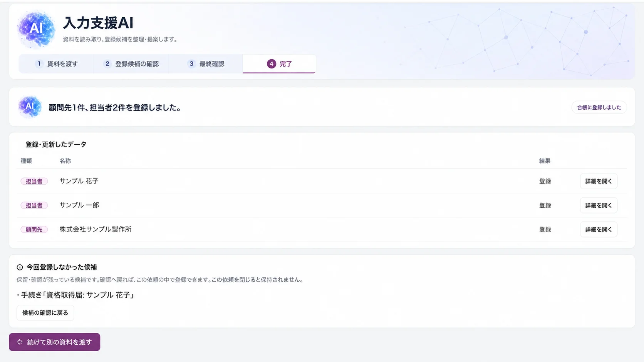The width and height of the screenshot is (644, 362).
Task: Click 顧問先1件、担当者2件を登録しました message
Action: coord(115,108)
